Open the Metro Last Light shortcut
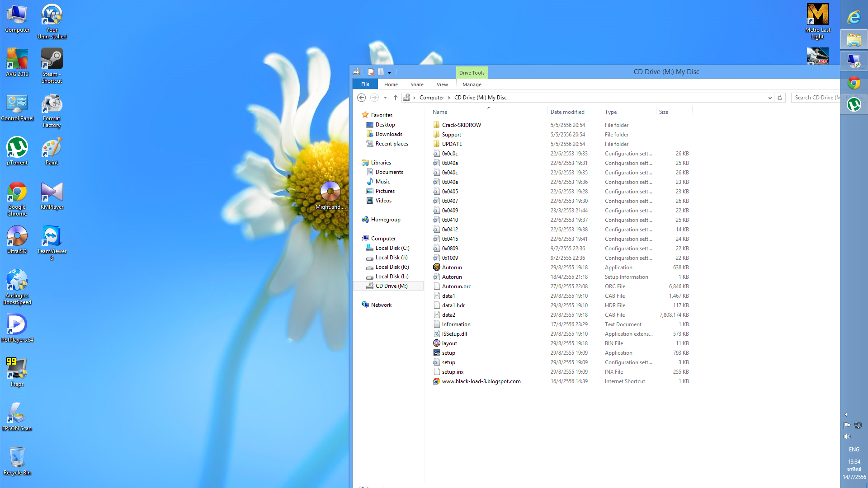The height and width of the screenshot is (488, 868). pyautogui.click(x=817, y=15)
